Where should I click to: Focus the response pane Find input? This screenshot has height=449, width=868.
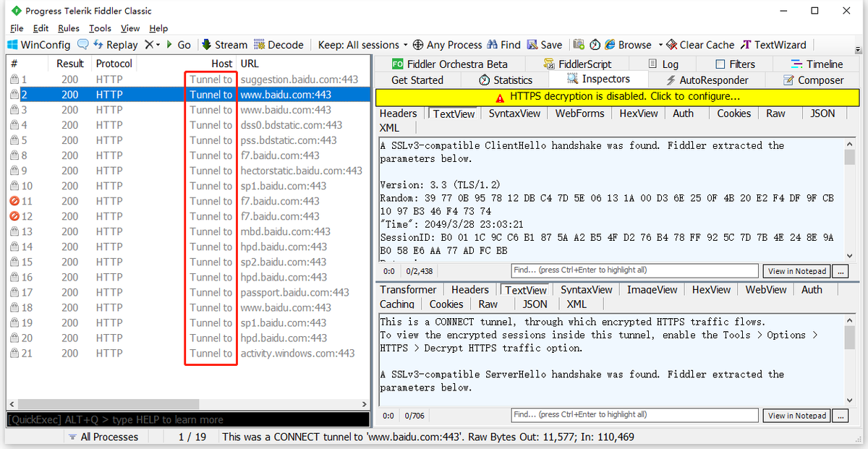click(x=635, y=415)
